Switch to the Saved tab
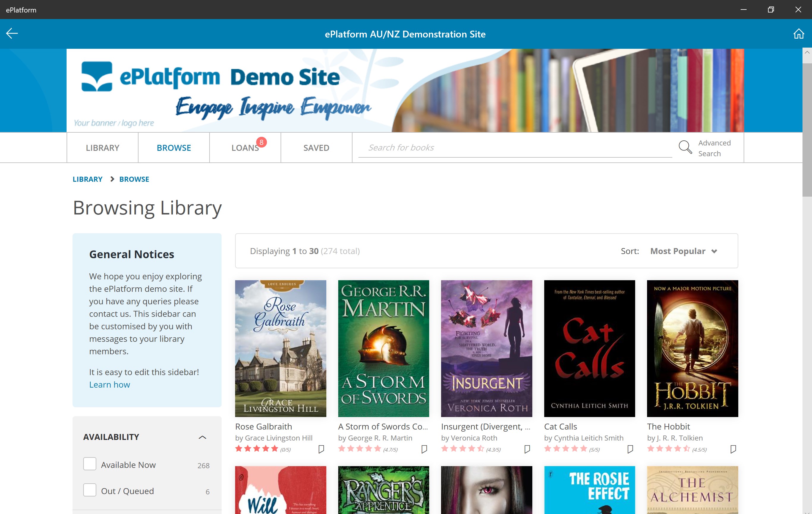The width and height of the screenshot is (812, 514). (316, 148)
